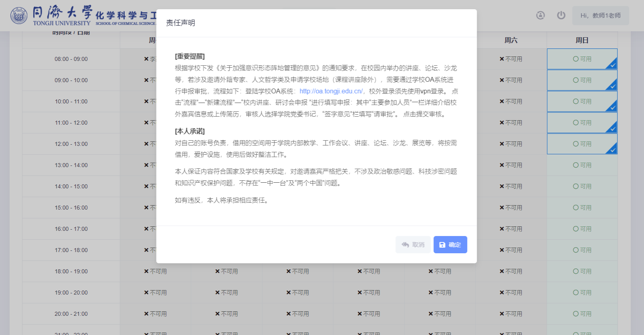Screen dimensions: 644x335
Task: Click the 责任声明 dialog title
Action: (x=180, y=23)
